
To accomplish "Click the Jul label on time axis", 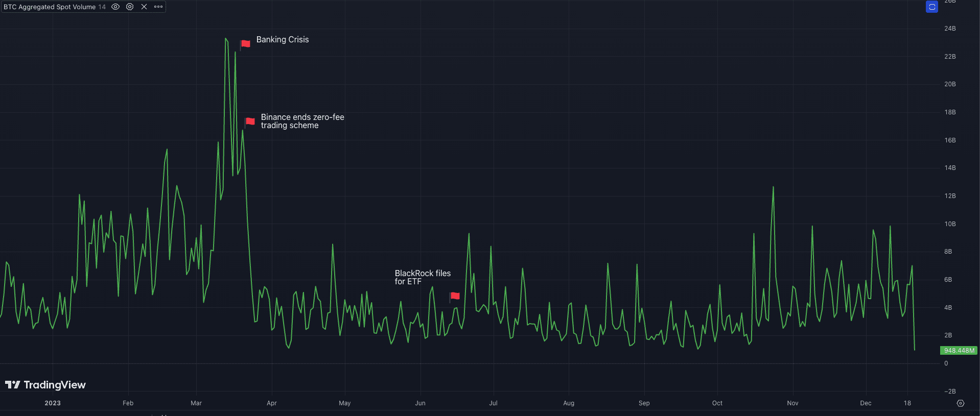I will click(493, 403).
